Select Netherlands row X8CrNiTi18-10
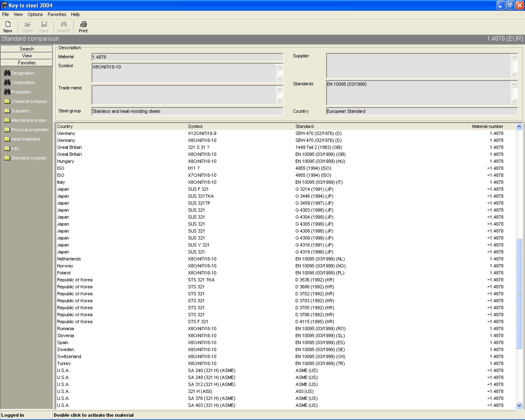Screen dimensions: 525x420 pyautogui.click(x=285, y=259)
